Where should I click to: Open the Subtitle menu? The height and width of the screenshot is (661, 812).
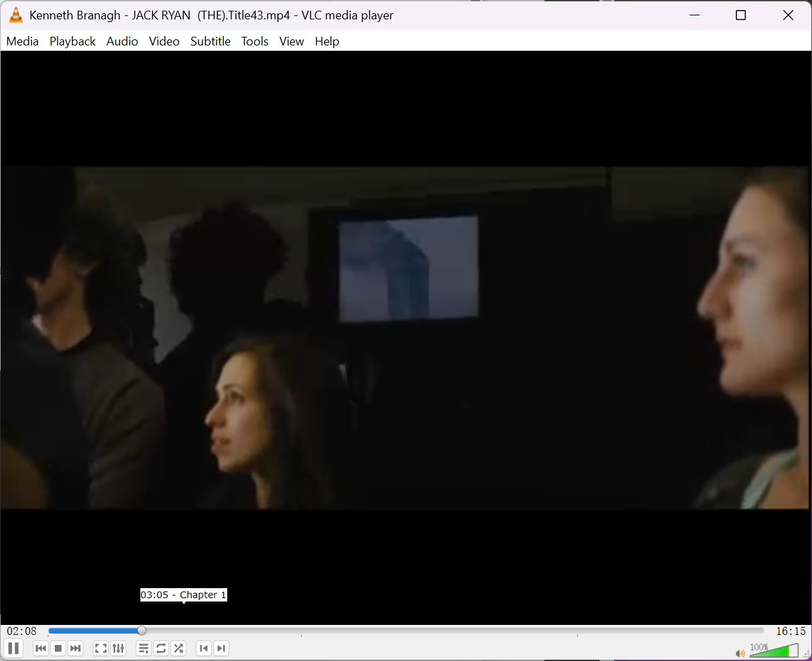point(210,41)
